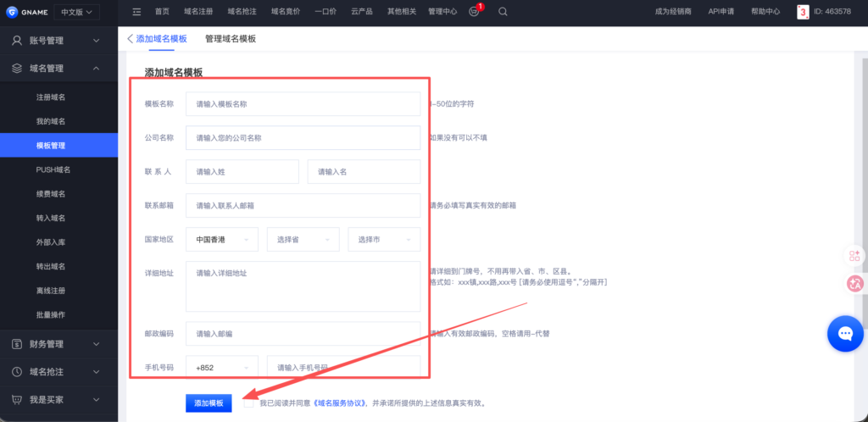Expand the 账号管理 sidebar section
The image size is (868, 422).
coord(97,41)
